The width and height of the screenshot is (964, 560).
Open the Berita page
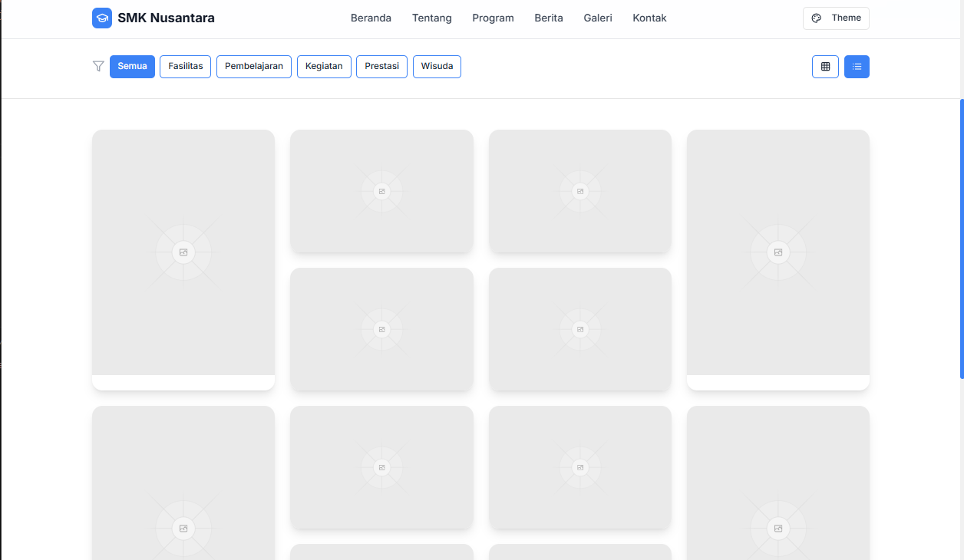tap(549, 18)
